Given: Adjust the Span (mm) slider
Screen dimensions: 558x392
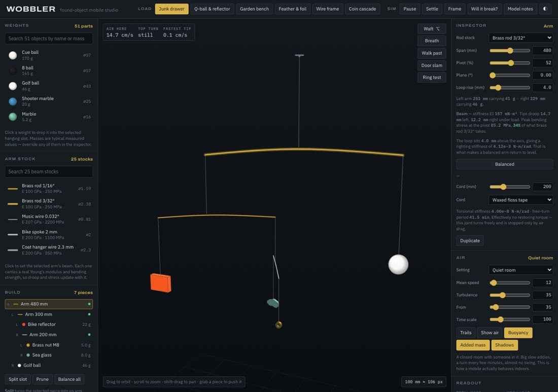Looking at the screenshot, I should [510, 51].
